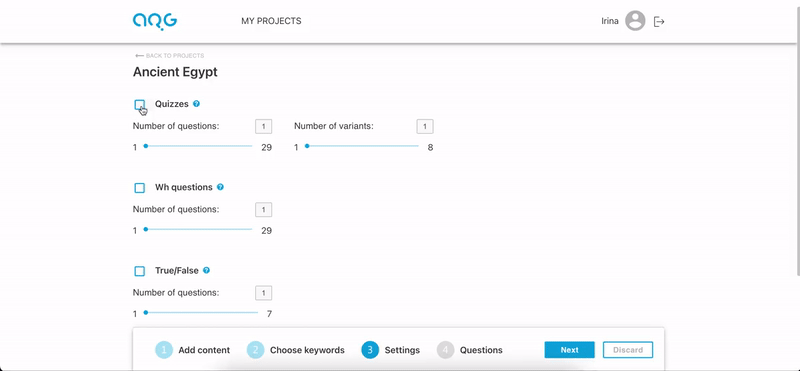Open the Wh questions help icon
The width and height of the screenshot is (800, 371).
(x=220, y=187)
